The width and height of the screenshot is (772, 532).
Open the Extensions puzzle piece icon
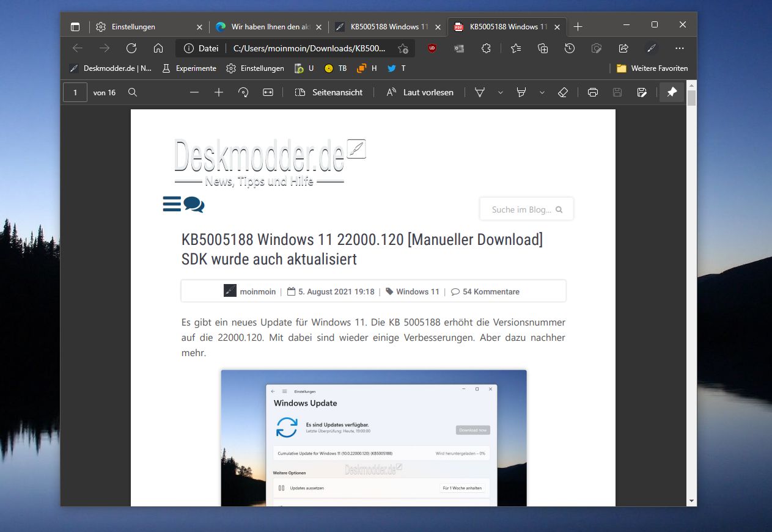coord(487,48)
